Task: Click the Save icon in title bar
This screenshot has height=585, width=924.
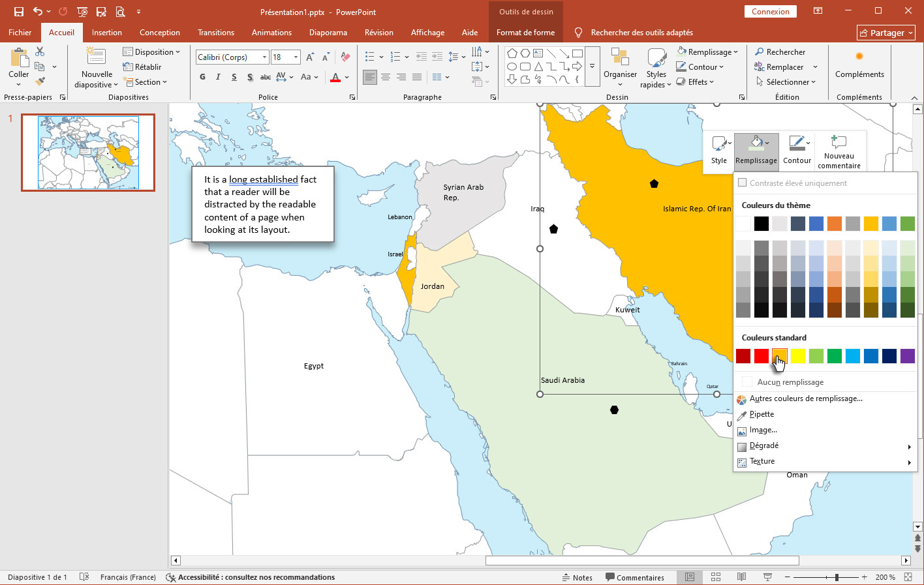Action: pyautogui.click(x=19, y=12)
